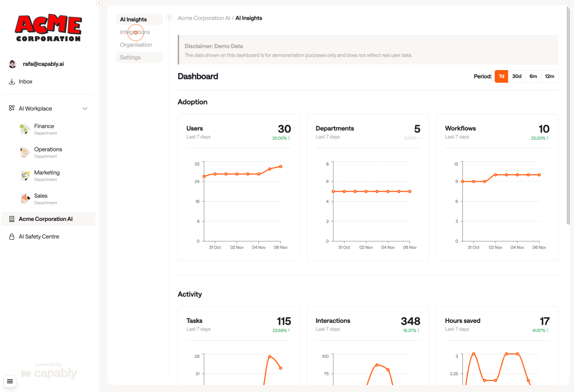The image size is (574, 392).
Task: Click the Finance department icon
Action: point(25,129)
